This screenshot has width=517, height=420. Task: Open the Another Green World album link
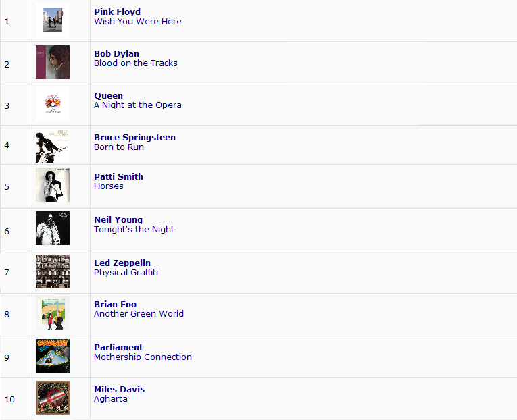139,313
